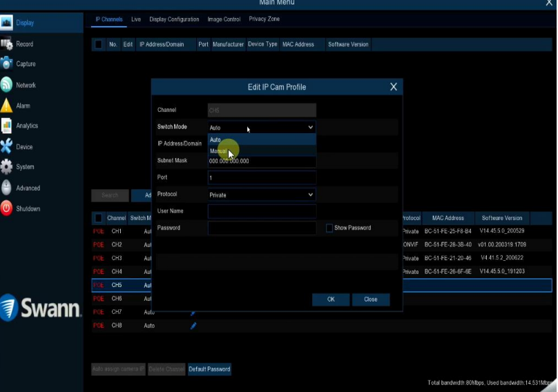Open the System gear icon
Viewport: 558px width, 392px height.
point(7,167)
